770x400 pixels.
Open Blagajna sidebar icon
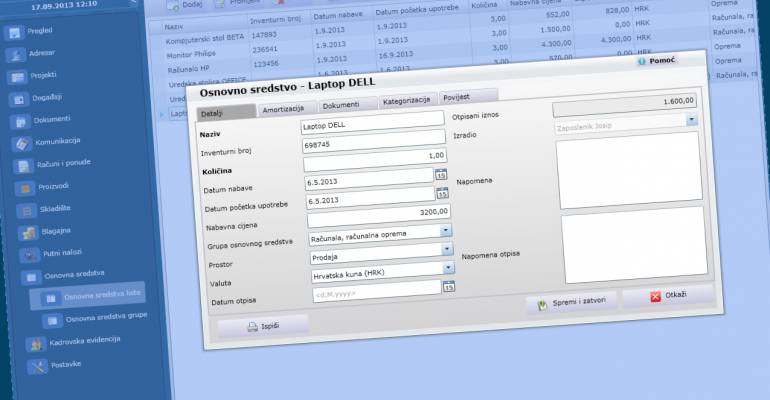28,233
